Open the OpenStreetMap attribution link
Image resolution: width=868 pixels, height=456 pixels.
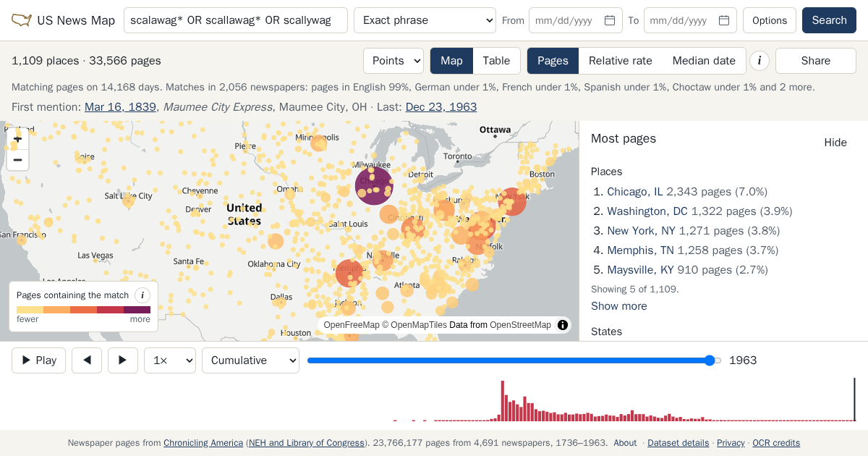[x=520, y=325]
